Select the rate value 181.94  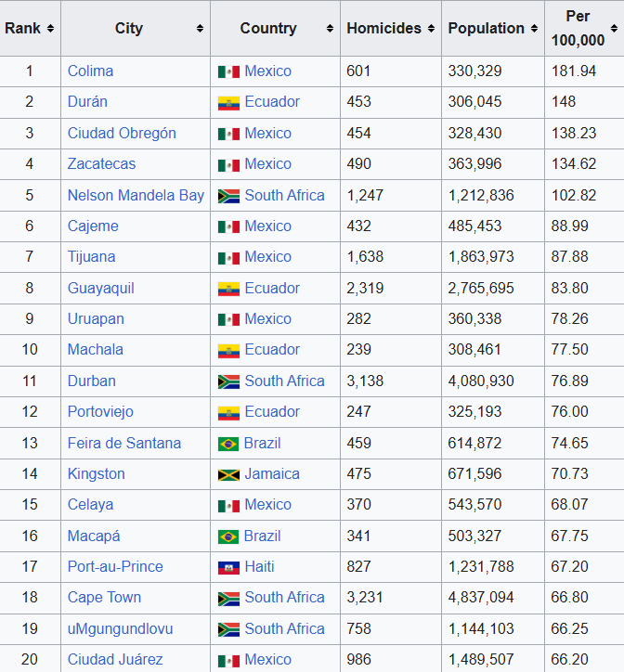point(574,71)
